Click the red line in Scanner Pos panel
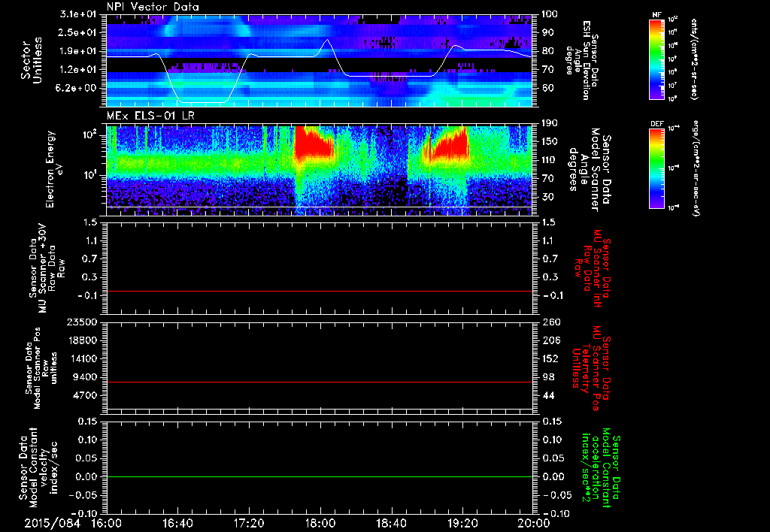This screenshot has width=770, height=532. point(320,382)
